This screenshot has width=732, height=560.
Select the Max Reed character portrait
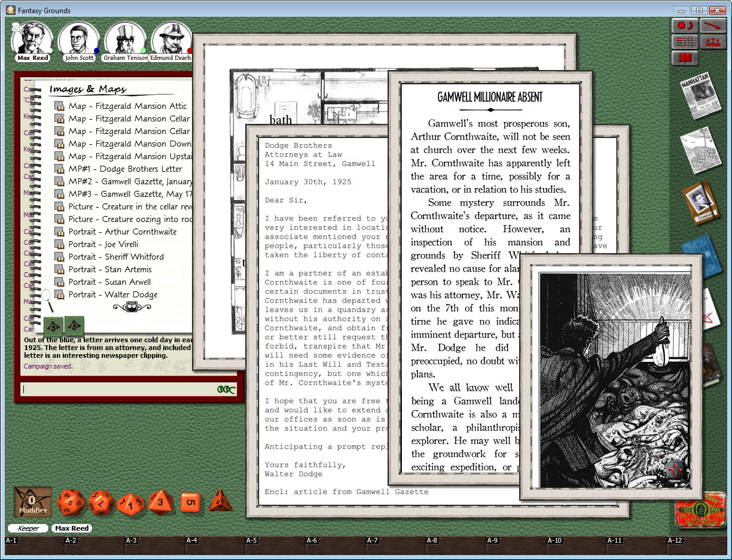pyautogui.click(x=32, y=36)
